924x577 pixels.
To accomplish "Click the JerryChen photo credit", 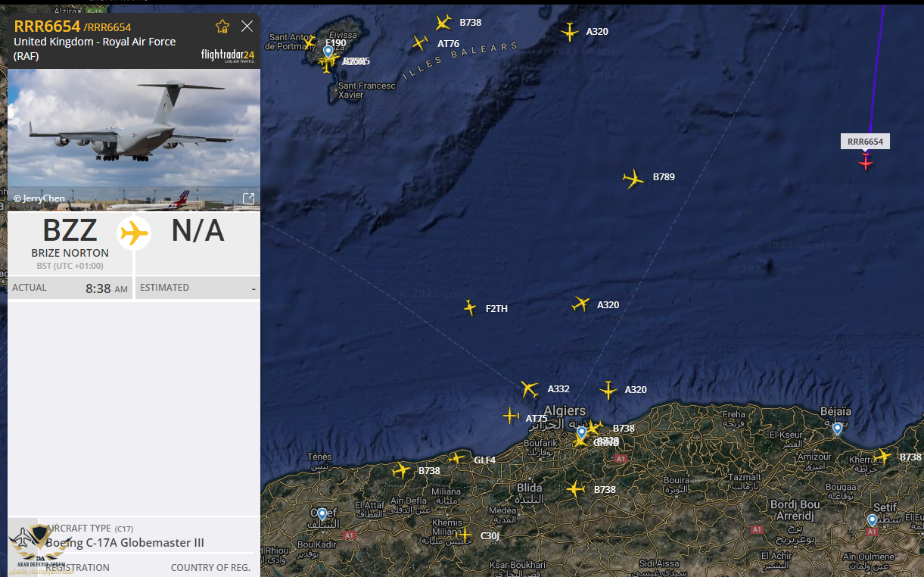I will coord(39,198).
